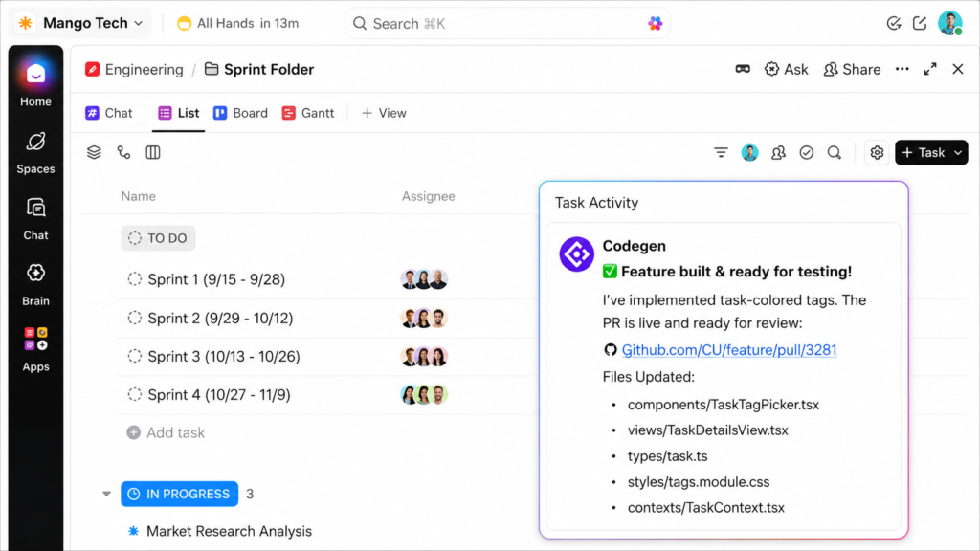The image size is (980, 551).
Task: Add a new View tab
Action: click(x=385, y=113)
